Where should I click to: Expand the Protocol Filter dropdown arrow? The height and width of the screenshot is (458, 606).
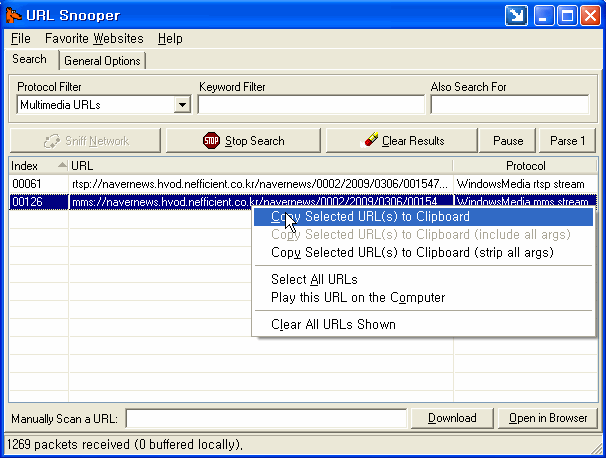coord(182,105)
